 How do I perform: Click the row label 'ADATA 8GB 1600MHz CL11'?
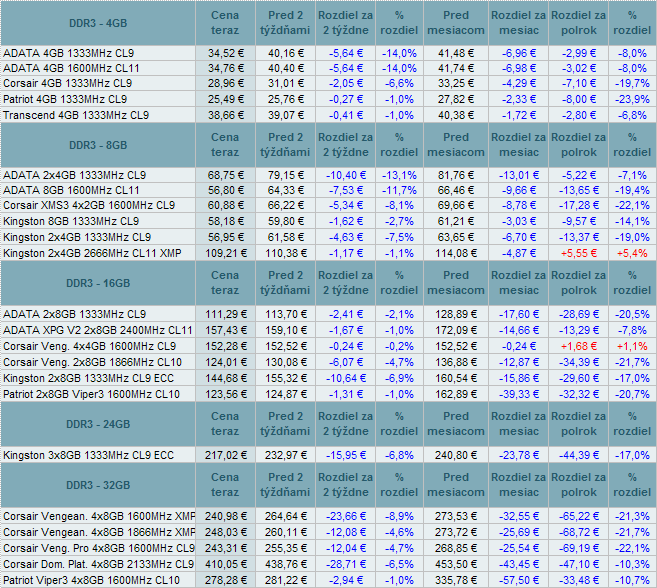(71, 190)
